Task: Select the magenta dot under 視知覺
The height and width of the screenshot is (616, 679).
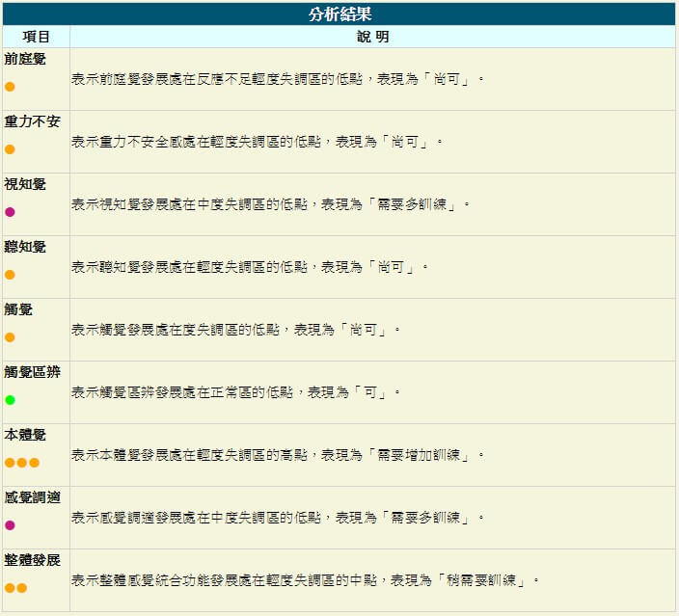Action: coord(10,212)
